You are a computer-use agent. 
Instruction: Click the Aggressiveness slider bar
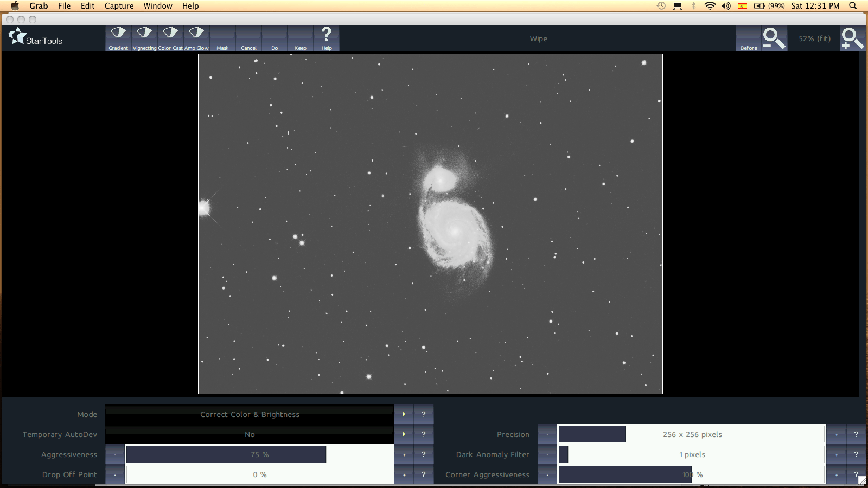(x=259, y=454)
